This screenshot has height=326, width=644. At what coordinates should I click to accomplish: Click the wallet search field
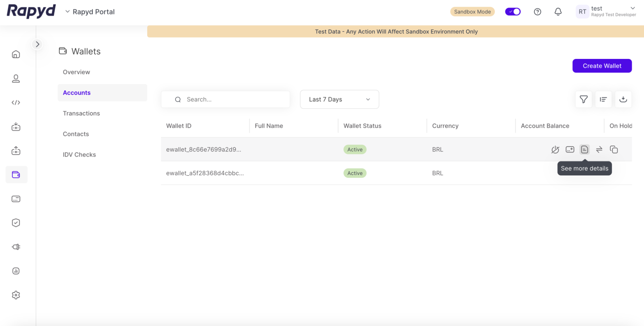pyautogui.click(x=226, y=99)
